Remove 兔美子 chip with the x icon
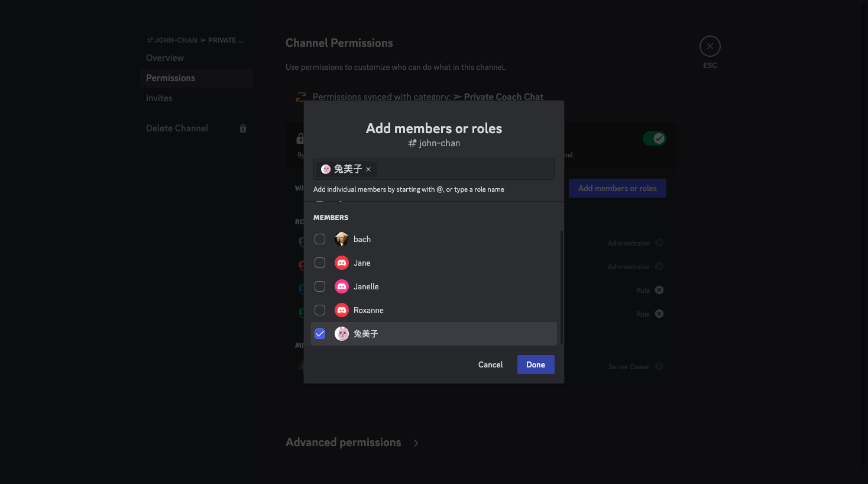Viewport: 868px width, 484px height. tap(368, 169)
